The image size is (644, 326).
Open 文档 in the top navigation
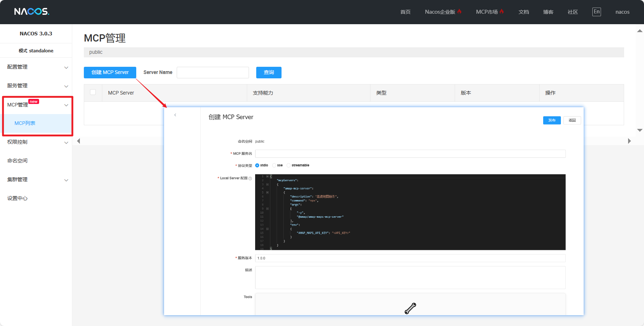pos(523,12)
